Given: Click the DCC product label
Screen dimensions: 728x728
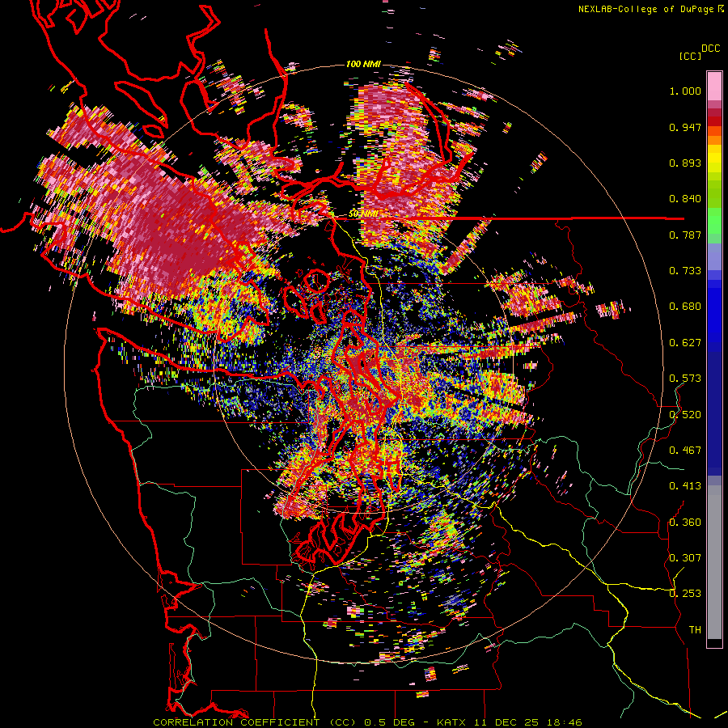Looking at the screenshot, I should (x=710, y=49).
